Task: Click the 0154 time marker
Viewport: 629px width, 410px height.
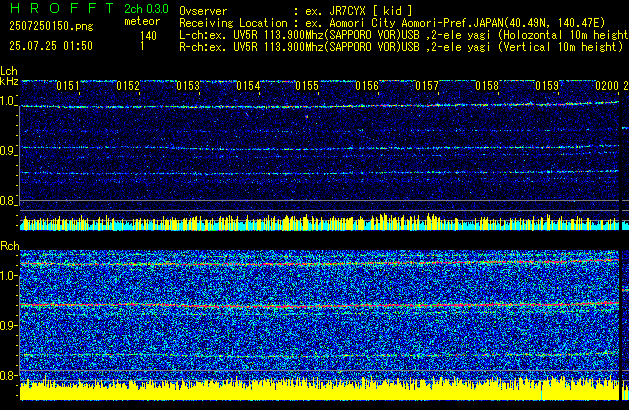Action: point(248,86)
